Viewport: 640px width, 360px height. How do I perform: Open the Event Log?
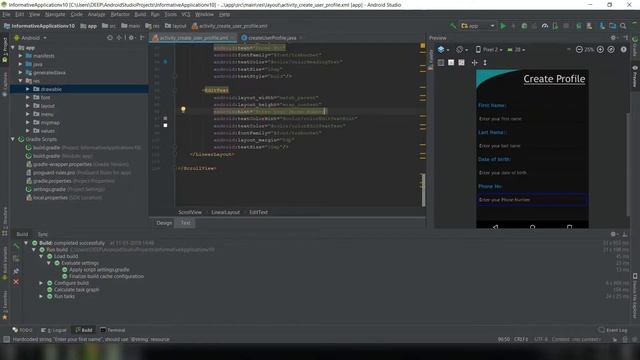pos(613,330)
